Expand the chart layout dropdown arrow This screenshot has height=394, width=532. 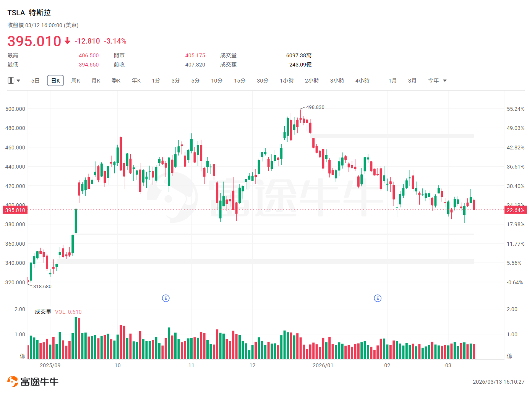pyautogui.click(x=18, y=81)
